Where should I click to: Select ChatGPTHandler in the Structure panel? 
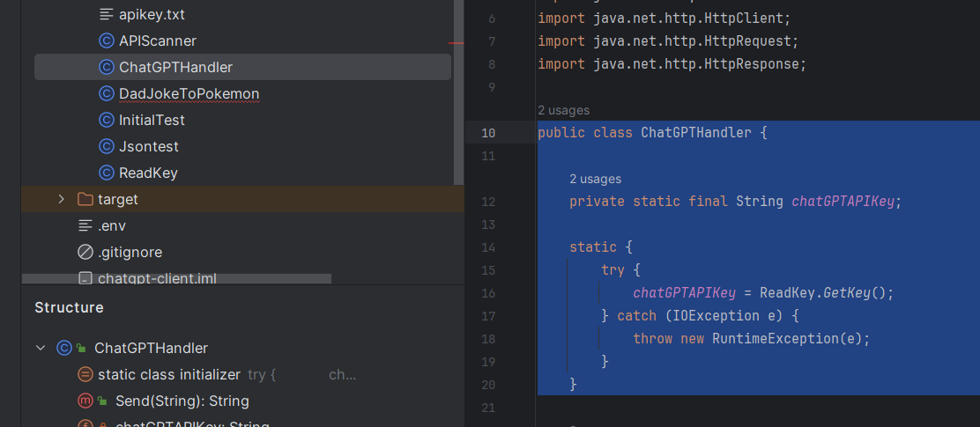point(152,348)
